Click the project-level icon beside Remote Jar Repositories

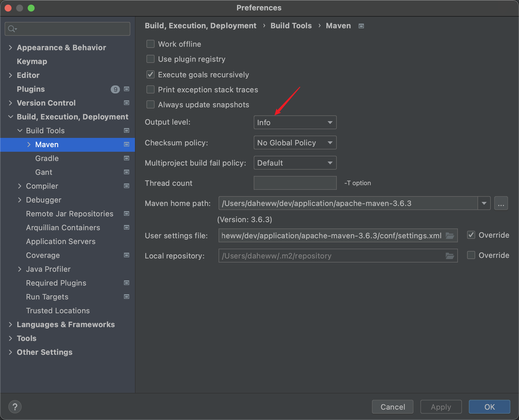point(126,214)
